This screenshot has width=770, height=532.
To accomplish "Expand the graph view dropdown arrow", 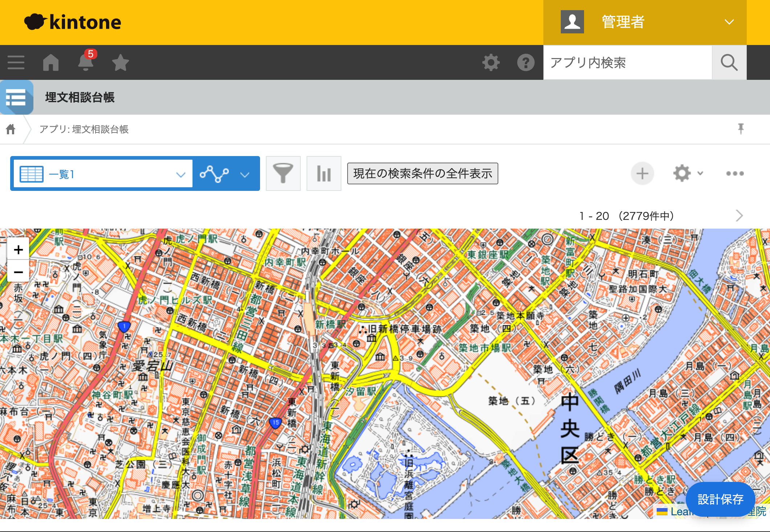I will 245,175.
